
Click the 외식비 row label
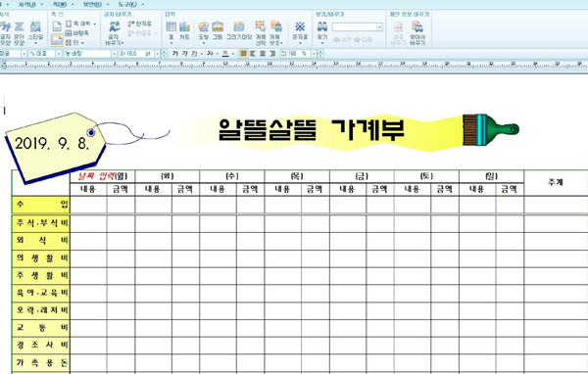coord(41,241)
